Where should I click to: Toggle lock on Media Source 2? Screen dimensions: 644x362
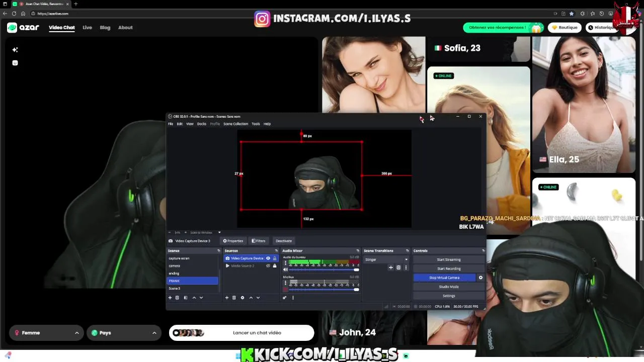click(275, 266)
